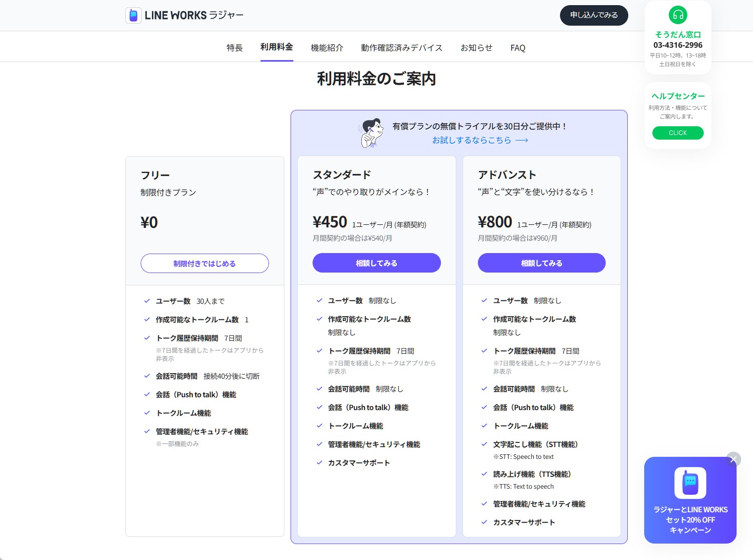
Task: Click the LINE WORKS ラジャー brand text
Action: click(194, 15)
